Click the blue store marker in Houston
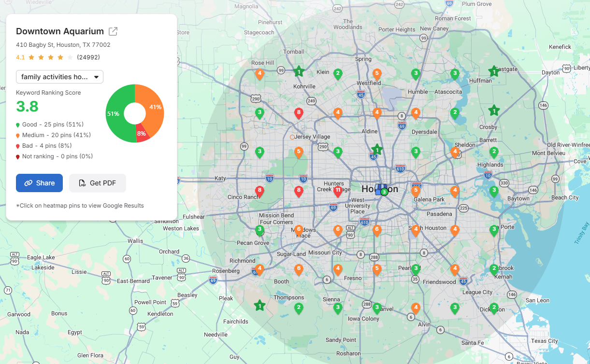 380,189
